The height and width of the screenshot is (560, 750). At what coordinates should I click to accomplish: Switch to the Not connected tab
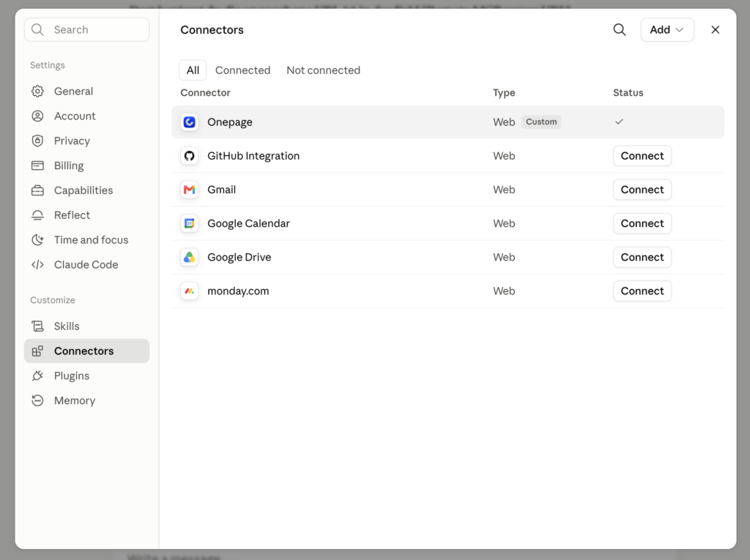pyautogui.click(x=323, y=70)
